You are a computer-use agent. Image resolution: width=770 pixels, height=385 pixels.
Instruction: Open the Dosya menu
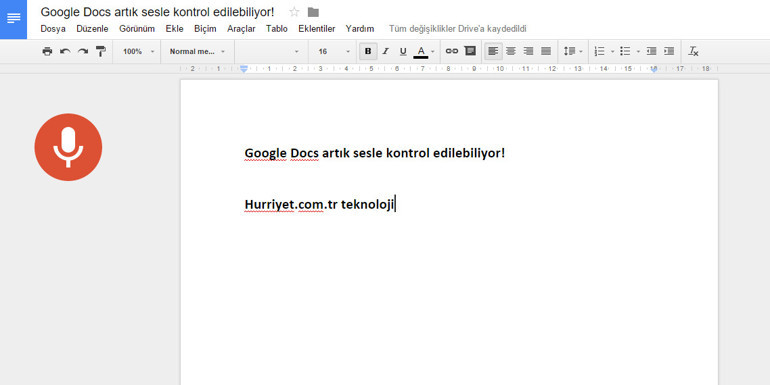pos(53,29)
